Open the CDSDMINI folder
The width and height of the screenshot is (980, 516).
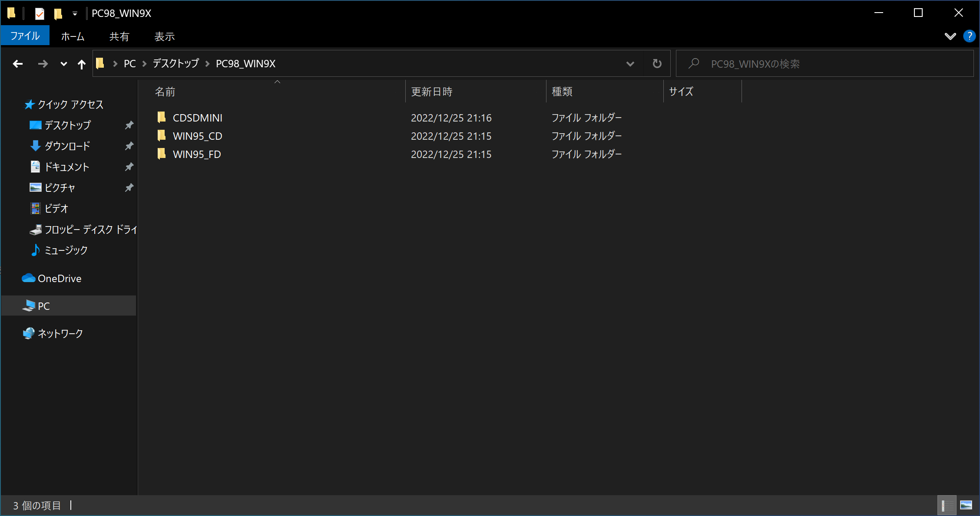(x=197, y=118)
